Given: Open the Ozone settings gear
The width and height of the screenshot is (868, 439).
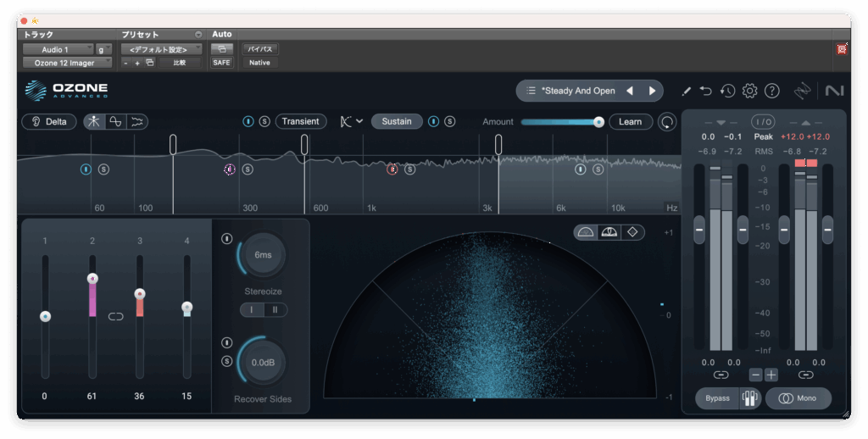Looking at the screenshot, I should pyautogui.click(x=749, y=91).
